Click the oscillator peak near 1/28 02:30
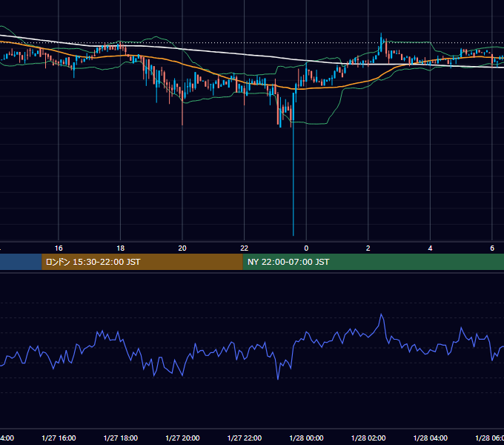The width and height of the screenshot is (504, 445). pos(381,314)
